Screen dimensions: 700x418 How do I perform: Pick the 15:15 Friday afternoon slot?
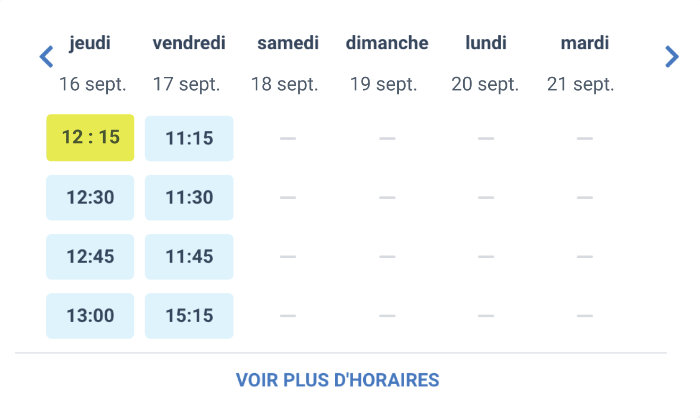pos(189,316)
